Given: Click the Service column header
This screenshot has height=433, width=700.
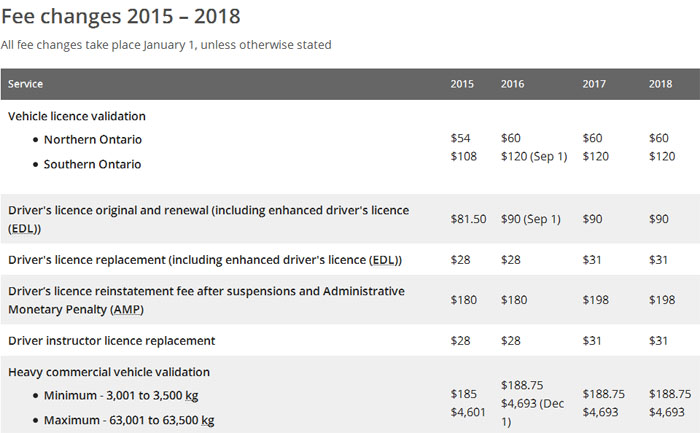Looking at the screenshot, I should (x=26, y=84).
